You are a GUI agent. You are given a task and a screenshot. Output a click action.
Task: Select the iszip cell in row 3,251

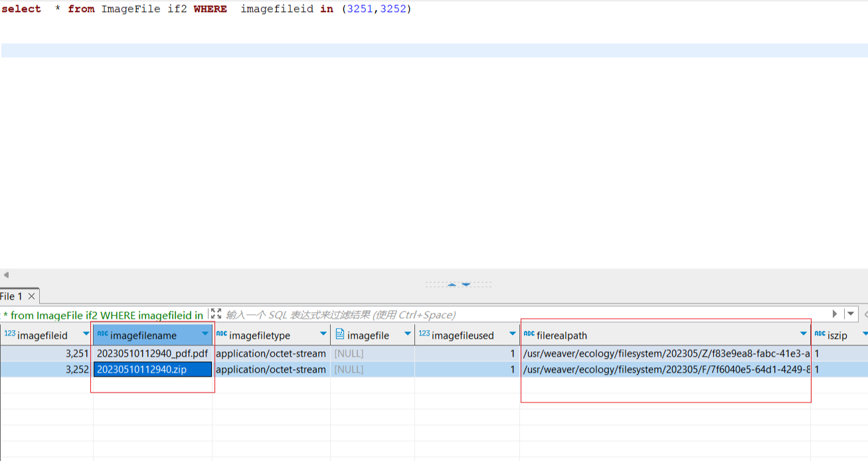(x=839, y=353)
